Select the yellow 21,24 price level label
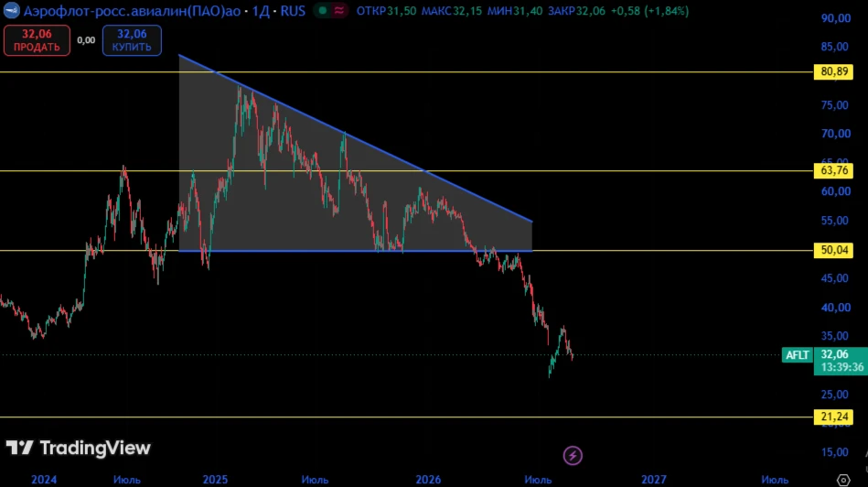Screen dimensions: 868x487 coord(833,417)
